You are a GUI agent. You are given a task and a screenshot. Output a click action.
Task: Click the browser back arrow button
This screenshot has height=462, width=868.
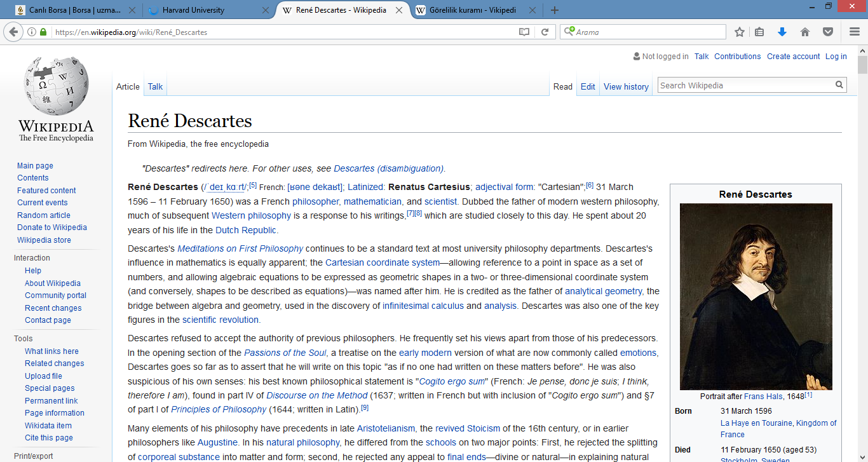(13, 32)
